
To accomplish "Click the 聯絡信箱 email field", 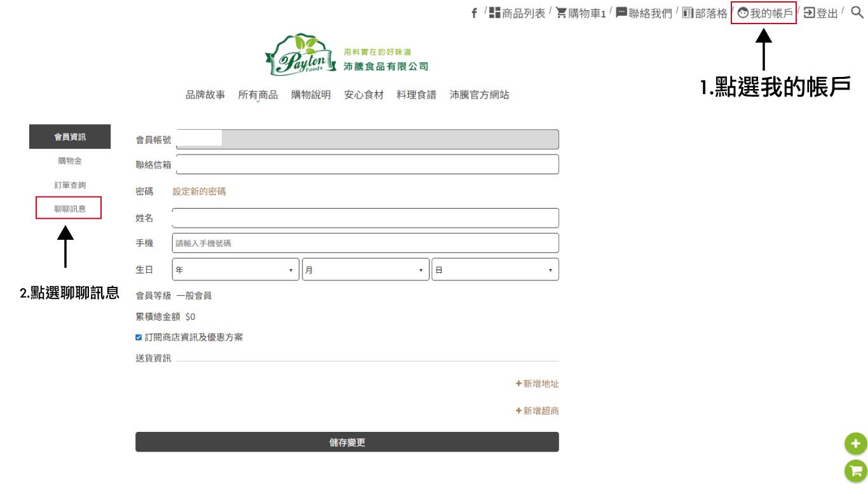I will click(366, 164).
